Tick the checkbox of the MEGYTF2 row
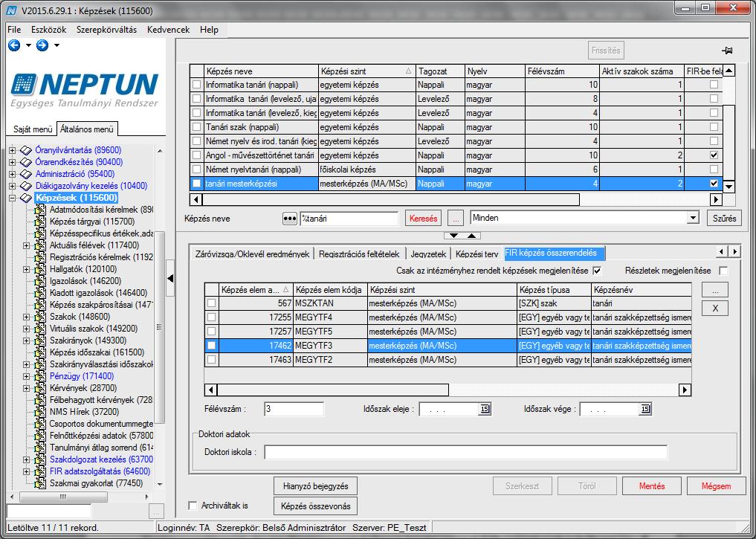756x539 pixels. pyautogui.click(x=211, y=360)
